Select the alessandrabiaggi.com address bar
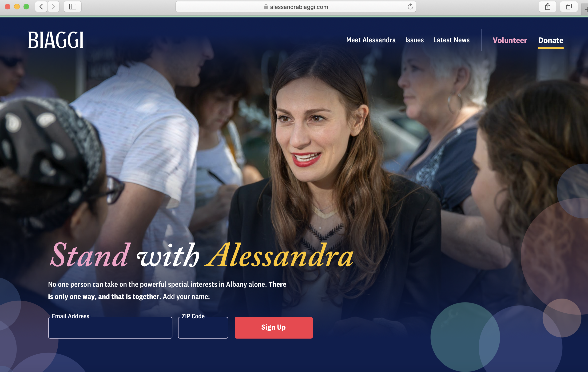Image resolution: width=588 pixels, height=372 pixels. 296,7
